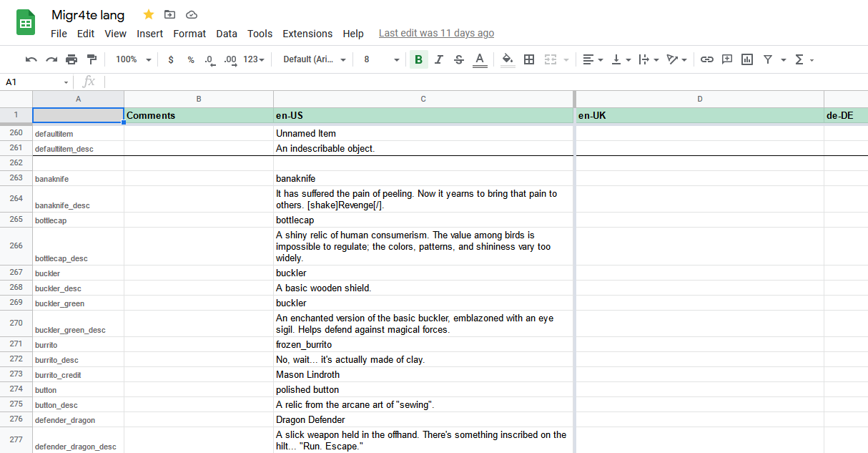
Task: Star the Migr4te lang document
Action: [x=149, y=14]
